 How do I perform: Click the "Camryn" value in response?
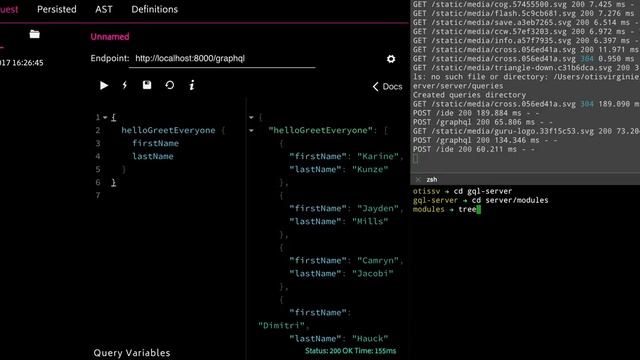378,260
